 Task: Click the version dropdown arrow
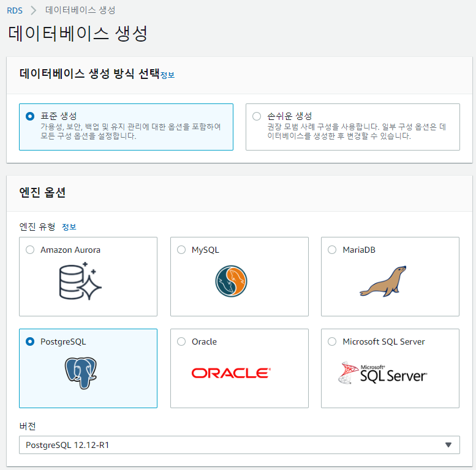pos(448,445)
